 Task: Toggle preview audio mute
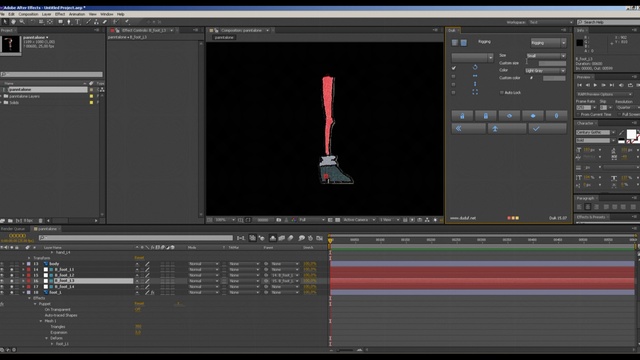tap(621, 85)
